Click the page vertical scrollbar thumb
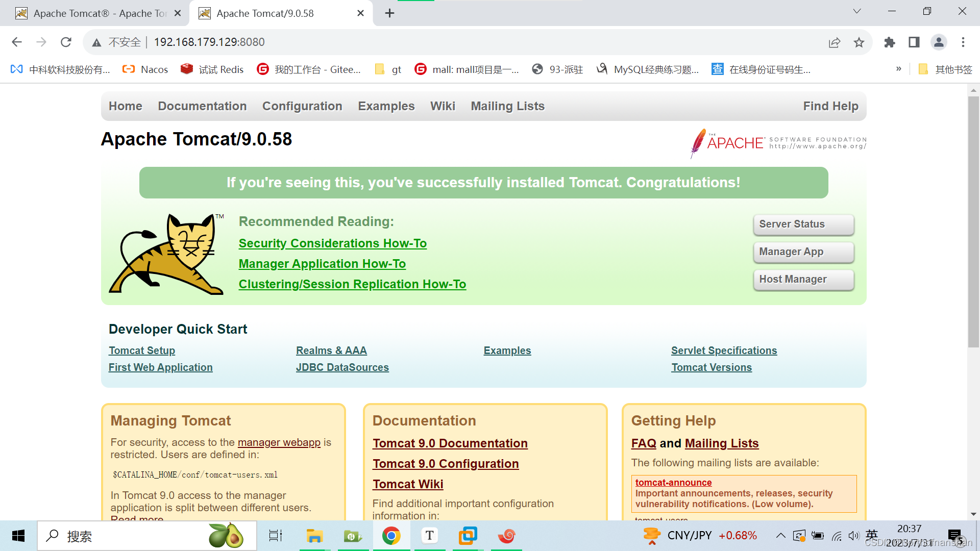This screenshot has height=551, width=980. click(x=973, y=222)
